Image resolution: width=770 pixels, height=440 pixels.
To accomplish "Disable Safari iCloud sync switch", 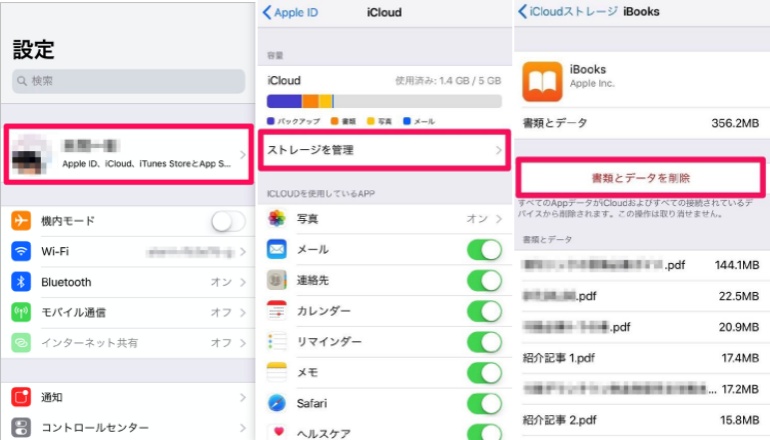I will 484,404.
